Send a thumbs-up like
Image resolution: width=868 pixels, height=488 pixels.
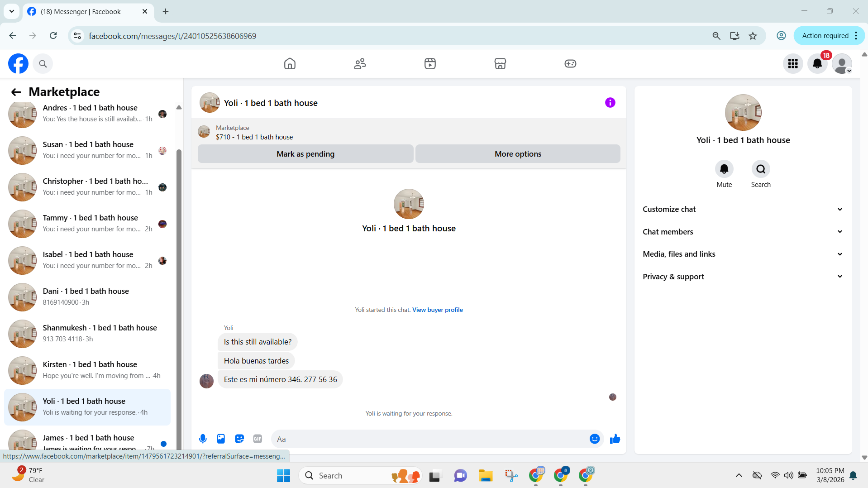pyautogui.click(x=615, y=439)
